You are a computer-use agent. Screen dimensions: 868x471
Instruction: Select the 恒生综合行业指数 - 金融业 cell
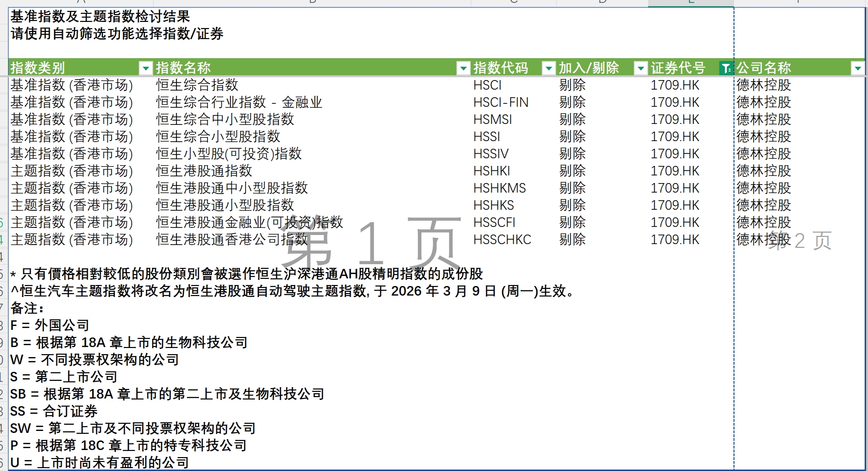pyautogui.click(x=239, y=102)
